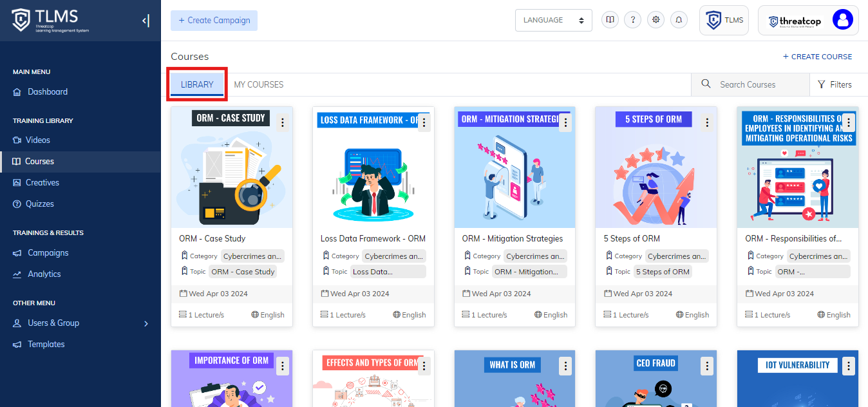Open the settings gear icon
Viewport: 868px width, 407px height.
656,20
